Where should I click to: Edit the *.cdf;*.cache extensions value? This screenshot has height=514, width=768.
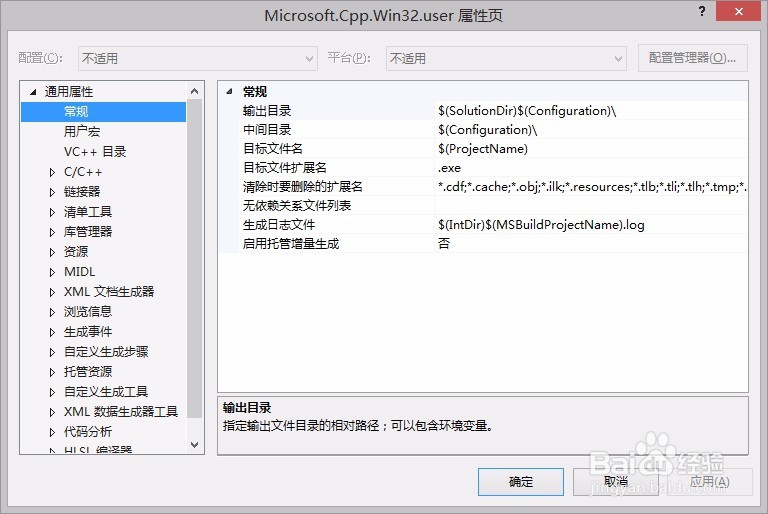591,187
